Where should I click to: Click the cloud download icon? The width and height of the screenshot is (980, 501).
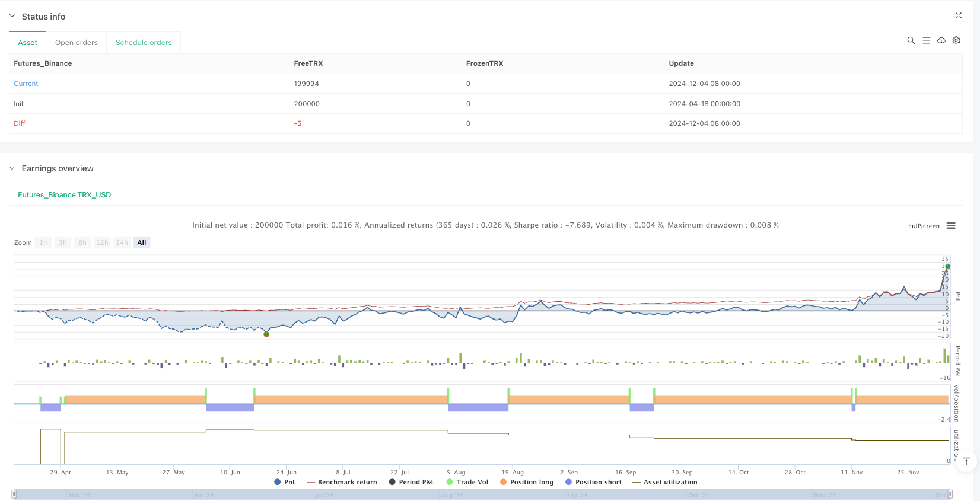pos(941,40)
